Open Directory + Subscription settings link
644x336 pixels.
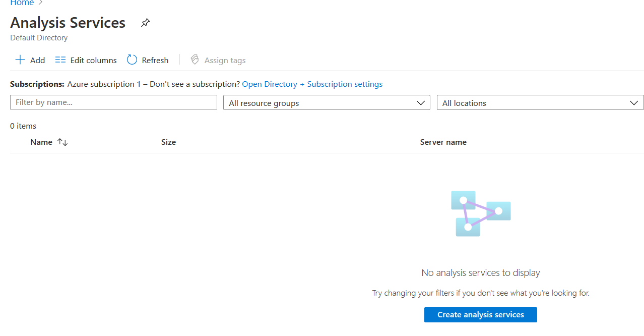coord(312,84)
